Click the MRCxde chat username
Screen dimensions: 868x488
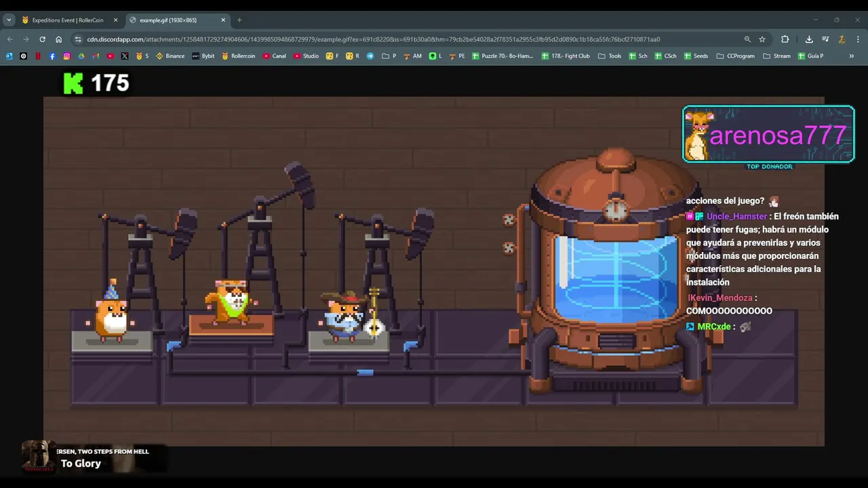714,327
